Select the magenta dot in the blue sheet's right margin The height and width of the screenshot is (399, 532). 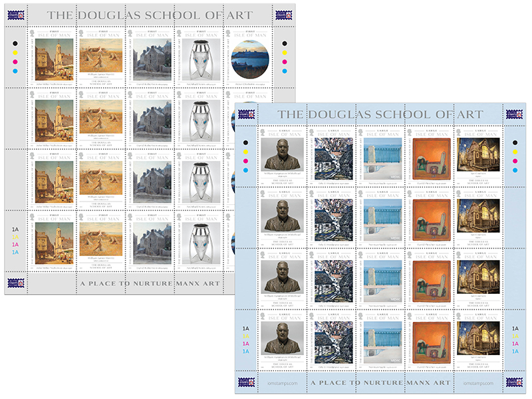515,161
